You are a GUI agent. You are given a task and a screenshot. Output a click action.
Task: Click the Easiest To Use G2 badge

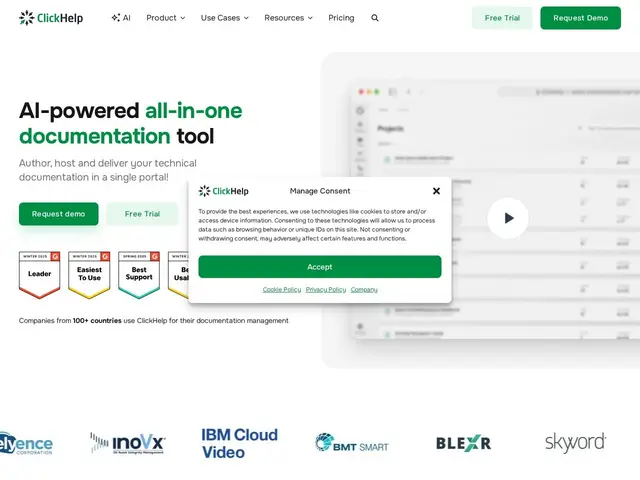click(89, 275)
